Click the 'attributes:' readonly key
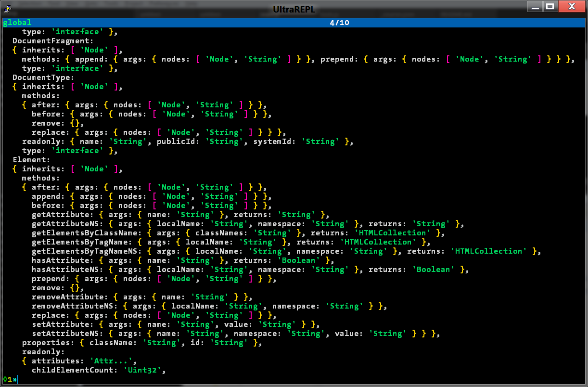The height and width of the screenshot is (387, 588). (x=58, y=361)
